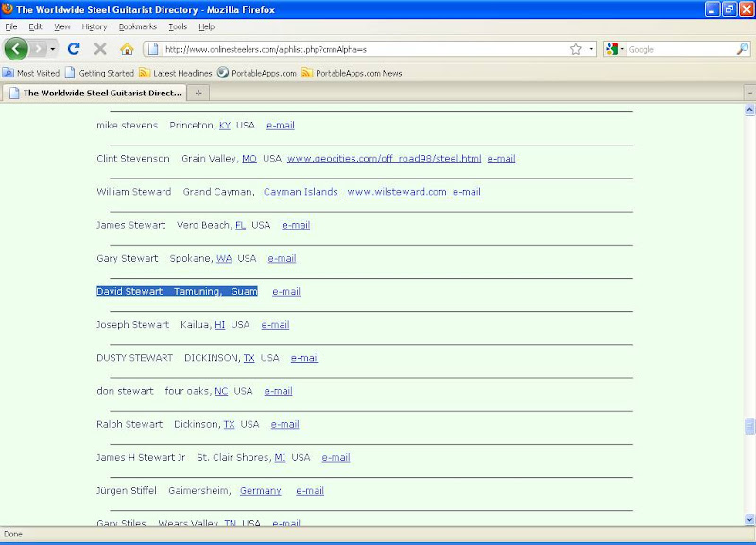756x545 pixels.
Task: Click the search magnifier icon
Action: pyautogui.click(x=743, y=49)
